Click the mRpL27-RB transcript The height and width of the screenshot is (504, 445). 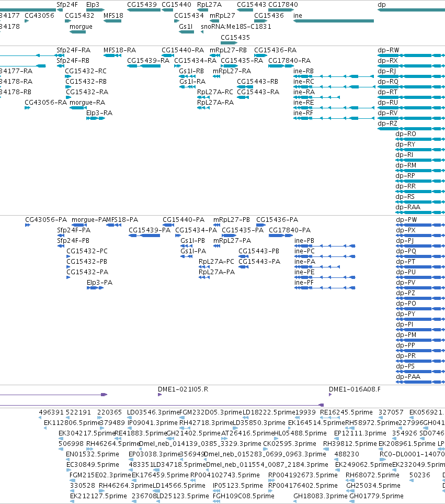pos(215,55)
